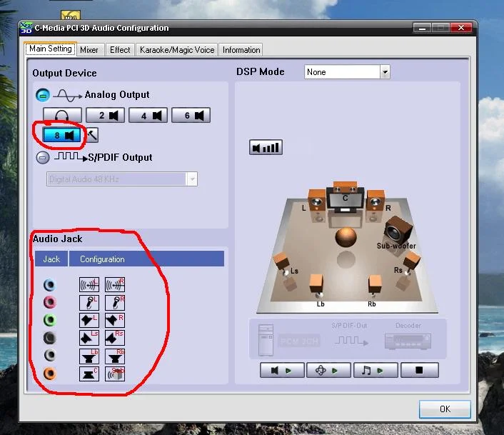Select 8 speaker analog output

coord(61,135)
